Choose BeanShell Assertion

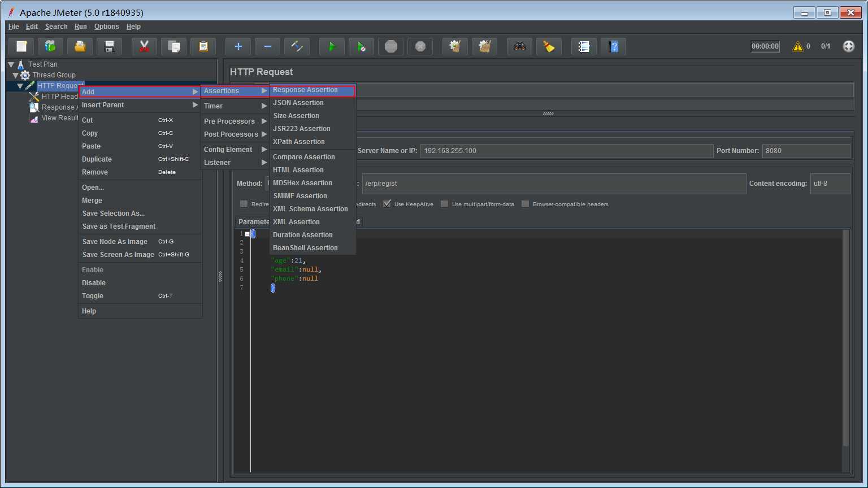(313, 248)
